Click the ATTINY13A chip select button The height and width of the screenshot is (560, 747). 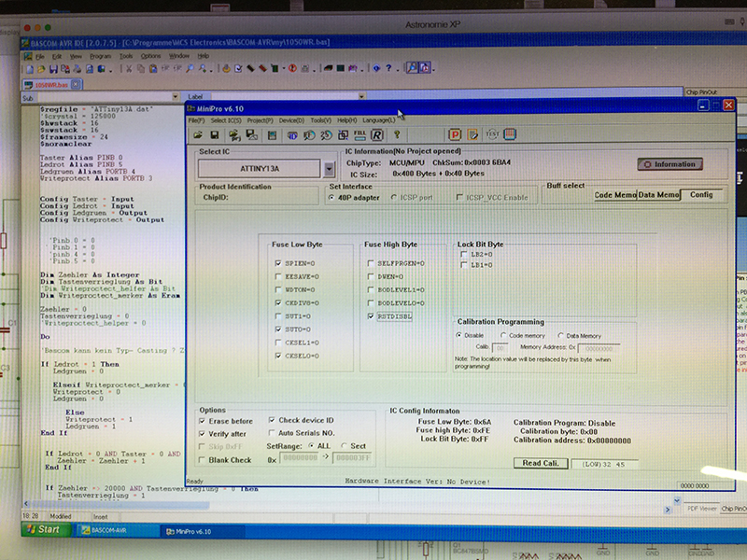(x=260, y=169)
